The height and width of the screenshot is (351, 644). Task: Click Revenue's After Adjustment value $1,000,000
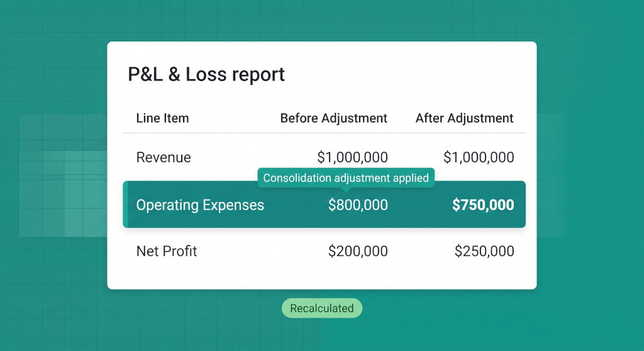479,157
